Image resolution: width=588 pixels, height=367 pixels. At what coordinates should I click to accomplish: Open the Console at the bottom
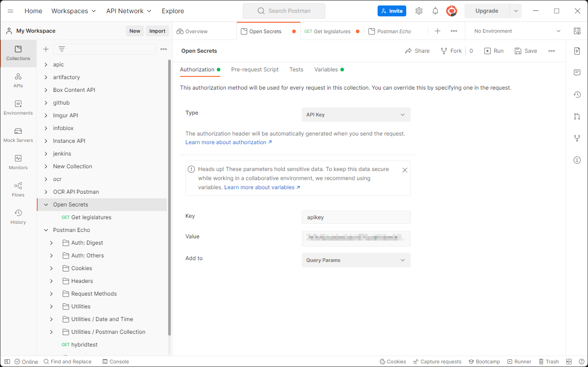115,361
